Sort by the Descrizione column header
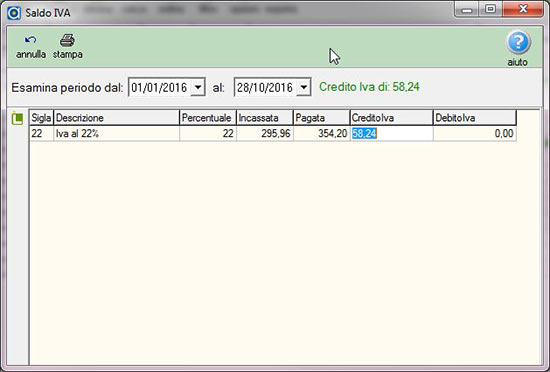 coord(116,118)
